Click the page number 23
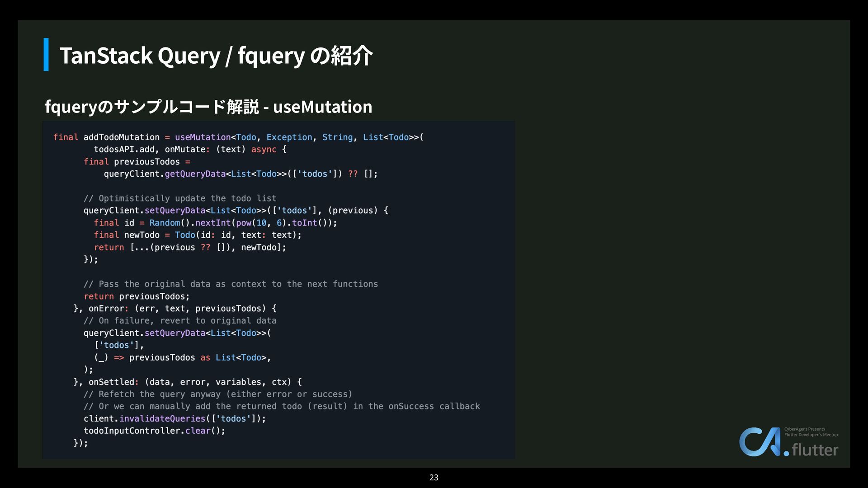868x488 pixels. point(434,477)
